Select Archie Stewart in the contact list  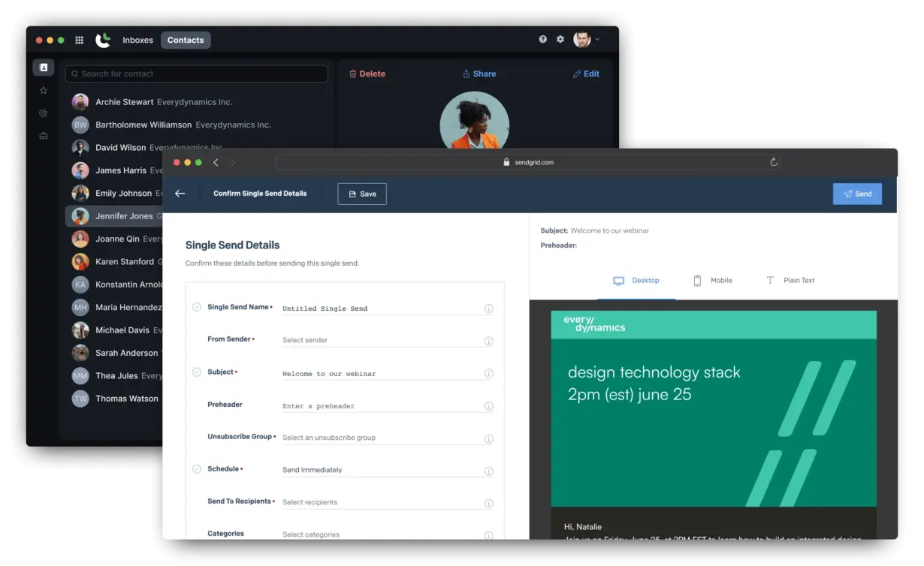125,102
